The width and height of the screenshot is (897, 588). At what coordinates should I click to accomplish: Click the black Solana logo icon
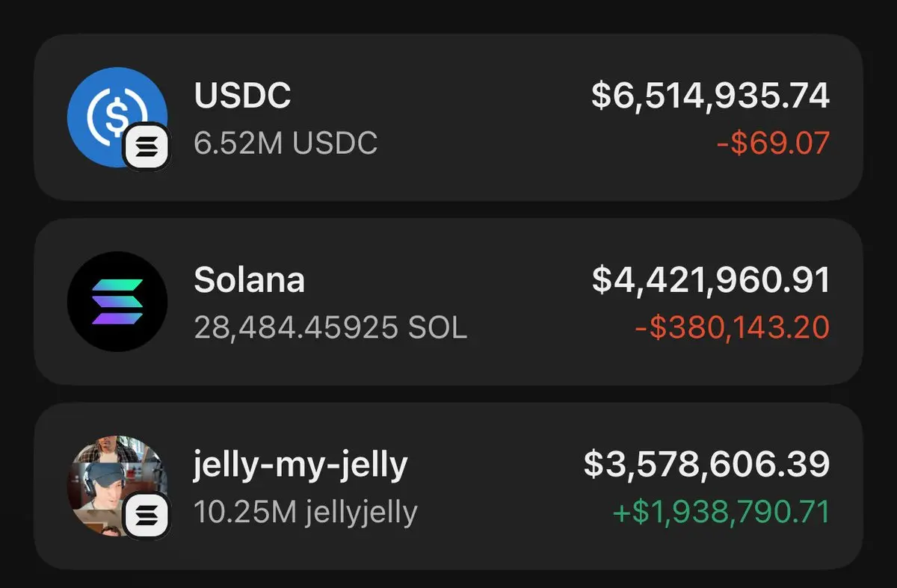click(117, 302)
